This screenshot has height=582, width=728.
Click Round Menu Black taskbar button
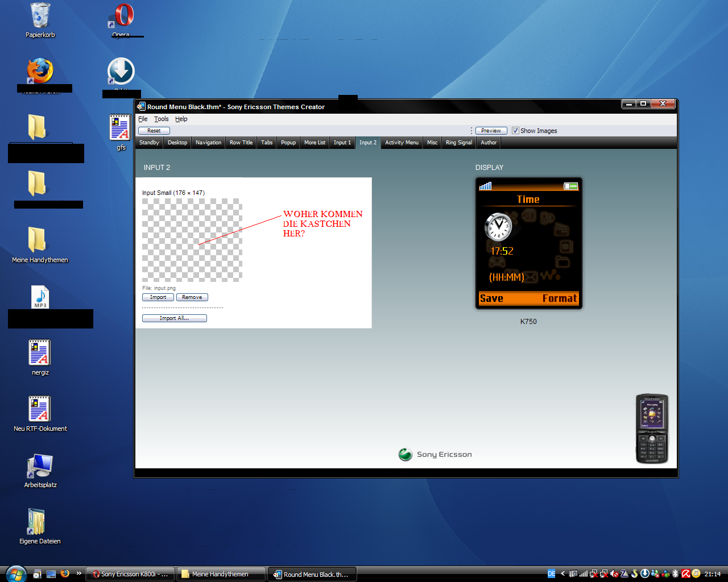coord(312,574)
